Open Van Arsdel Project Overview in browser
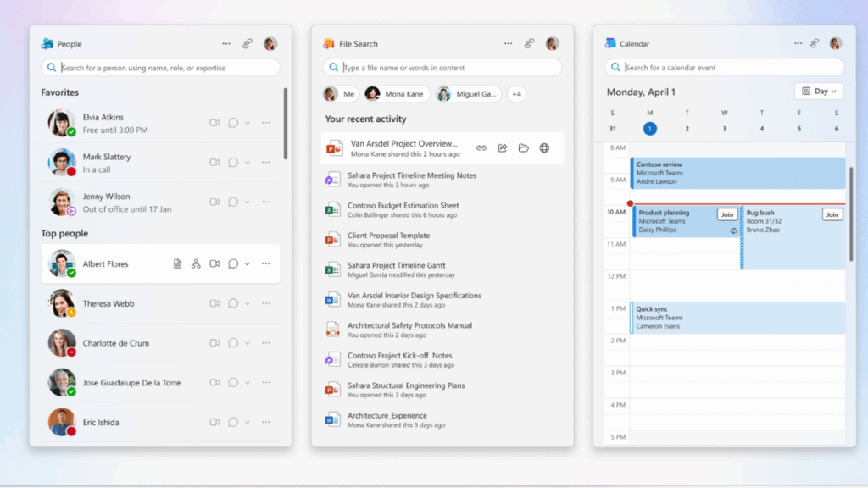 click(543, 147)
